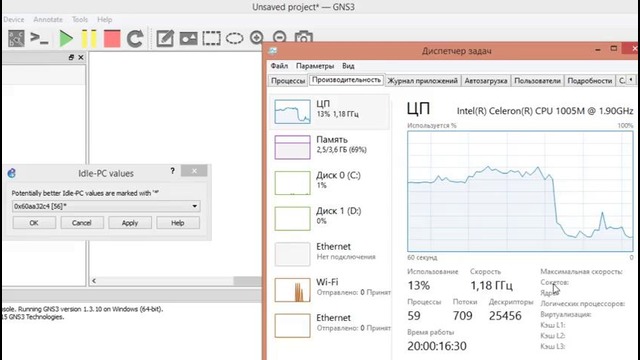Take a screenshot with the camera icon
The image size is (640, 360).
pyautogui.click(x=303, y=37)
